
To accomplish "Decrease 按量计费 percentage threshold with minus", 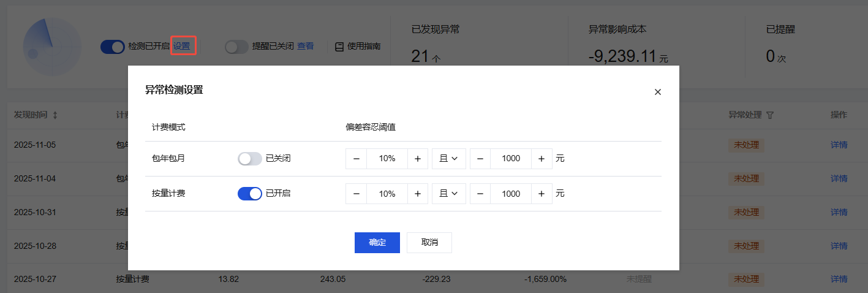I will pyautogui.click(x=357, y=194).
